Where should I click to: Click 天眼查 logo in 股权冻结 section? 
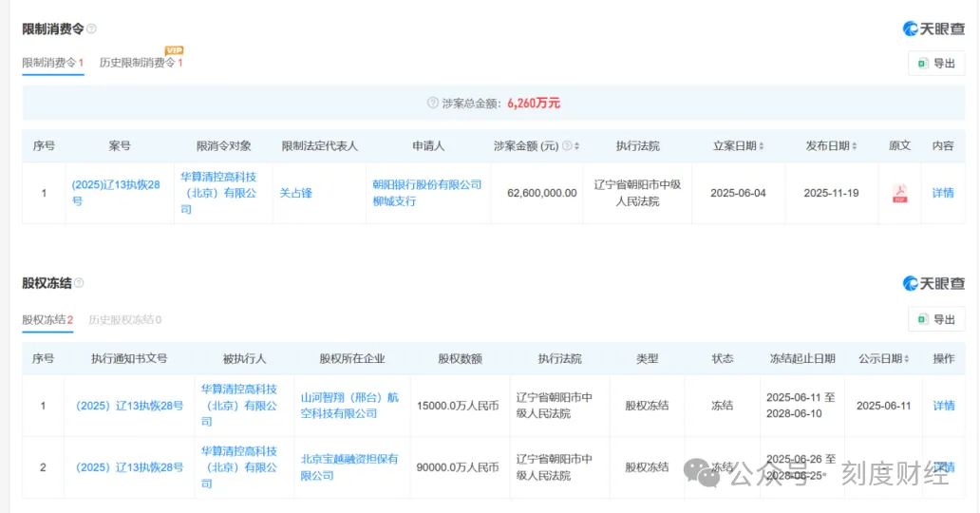click(x=933, y=283)
